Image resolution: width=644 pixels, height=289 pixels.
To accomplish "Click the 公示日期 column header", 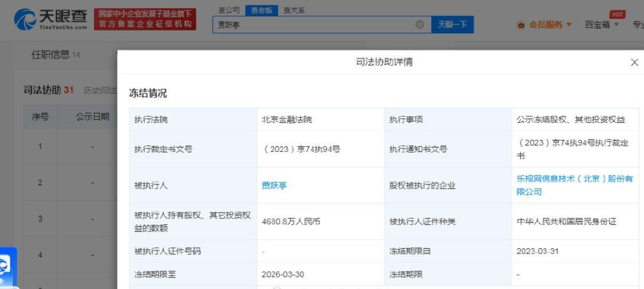I will coord(92,117).
